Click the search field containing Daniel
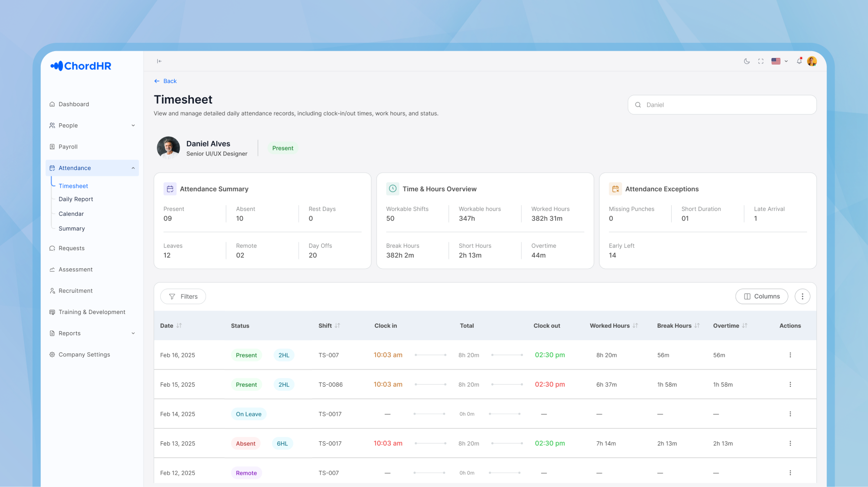The width and height of the screenshot is (868, 487). point(721,105)
